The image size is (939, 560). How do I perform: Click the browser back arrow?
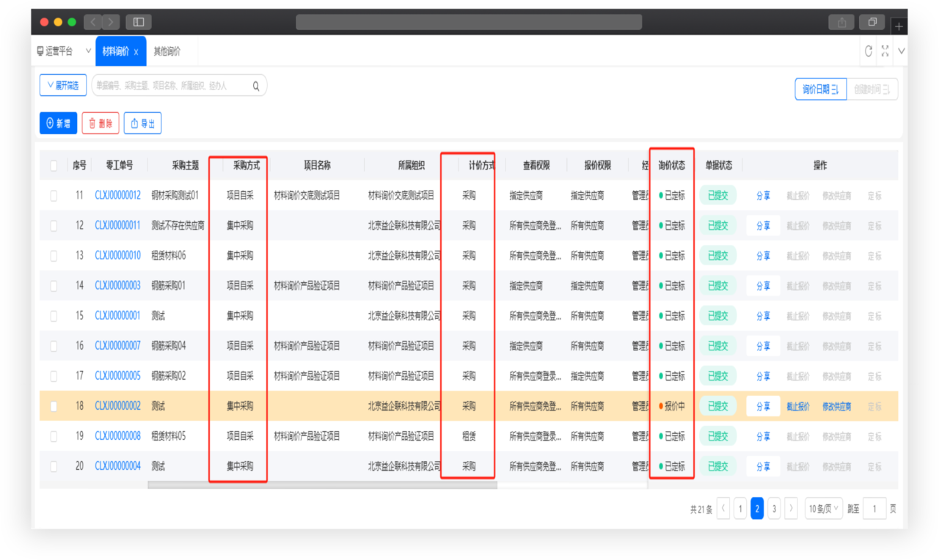pyautogui.click(x=93, y=22)
